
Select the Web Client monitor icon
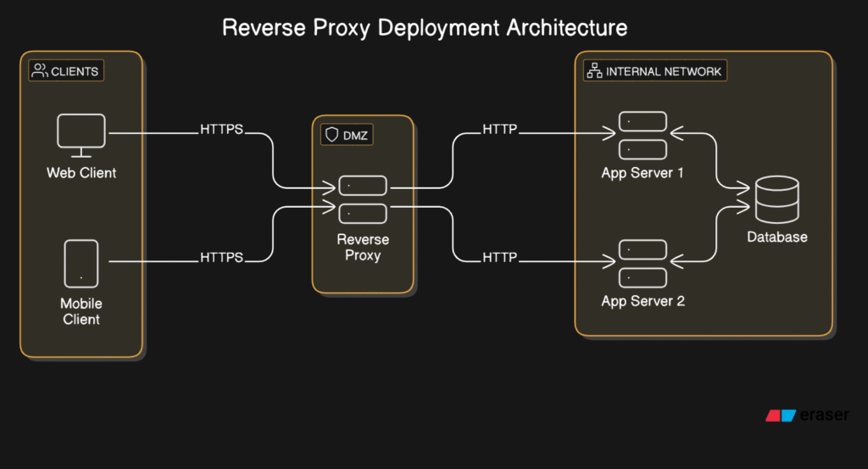[x=81, y=136]
